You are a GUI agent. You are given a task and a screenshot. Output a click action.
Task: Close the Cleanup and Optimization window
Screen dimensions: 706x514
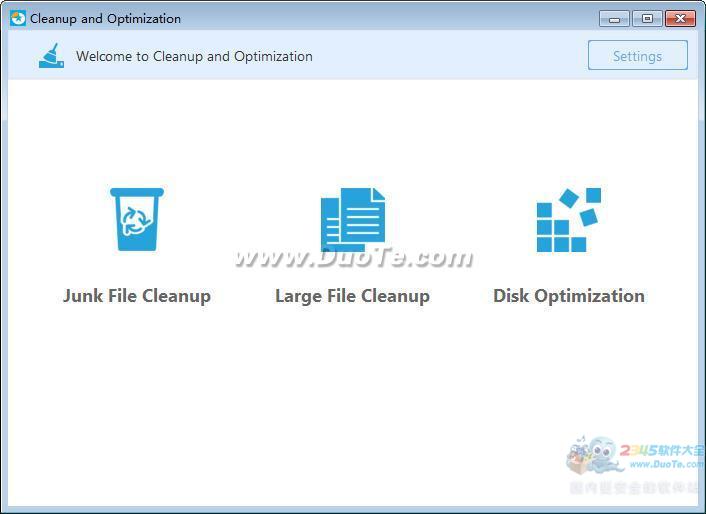pos(680,19)
